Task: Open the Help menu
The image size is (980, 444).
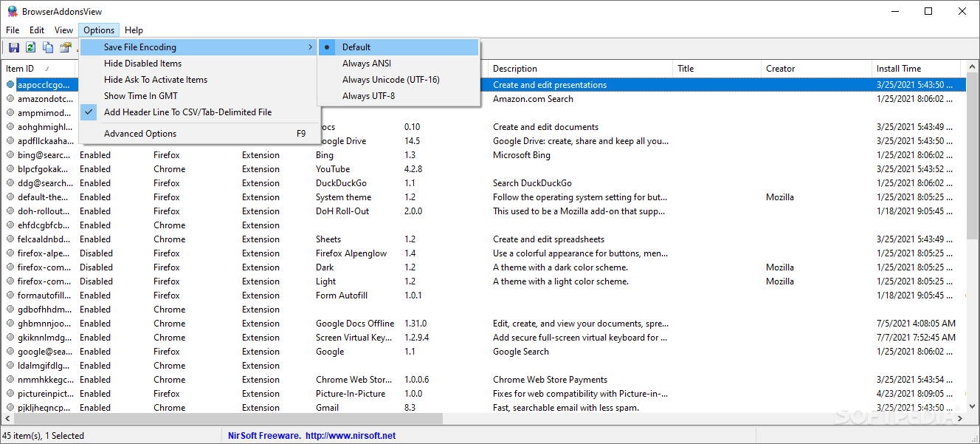Action: pyautogui.click(x=134, y=30)
